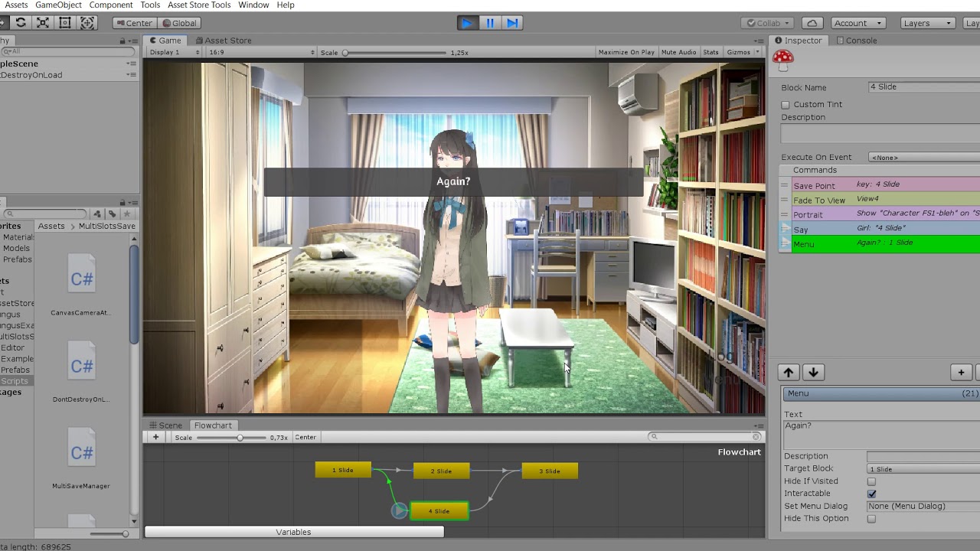Click the Step frame button
Image resolution: width=980 pixels, height=551 pixels.
[x=512, y=23]
